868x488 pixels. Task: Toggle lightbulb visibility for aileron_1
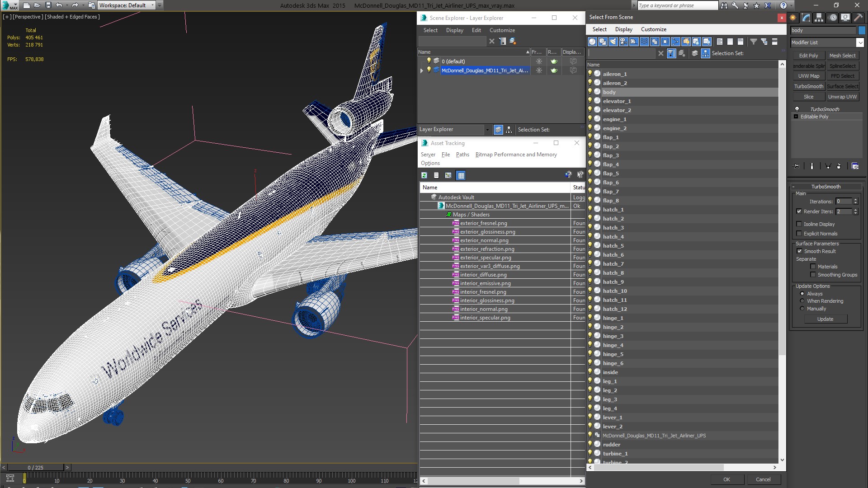tap(590, 74)
